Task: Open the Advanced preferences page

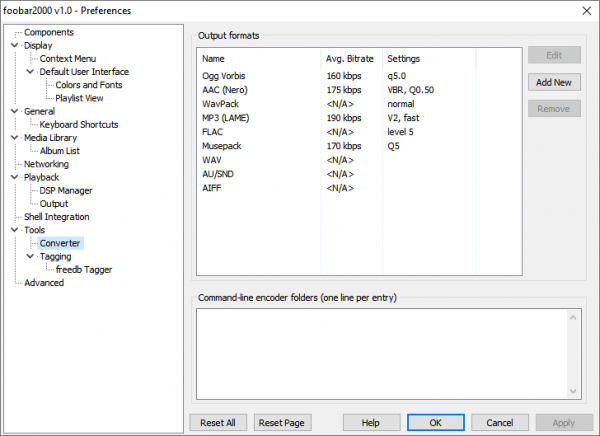Action: (x=43, y=282)
